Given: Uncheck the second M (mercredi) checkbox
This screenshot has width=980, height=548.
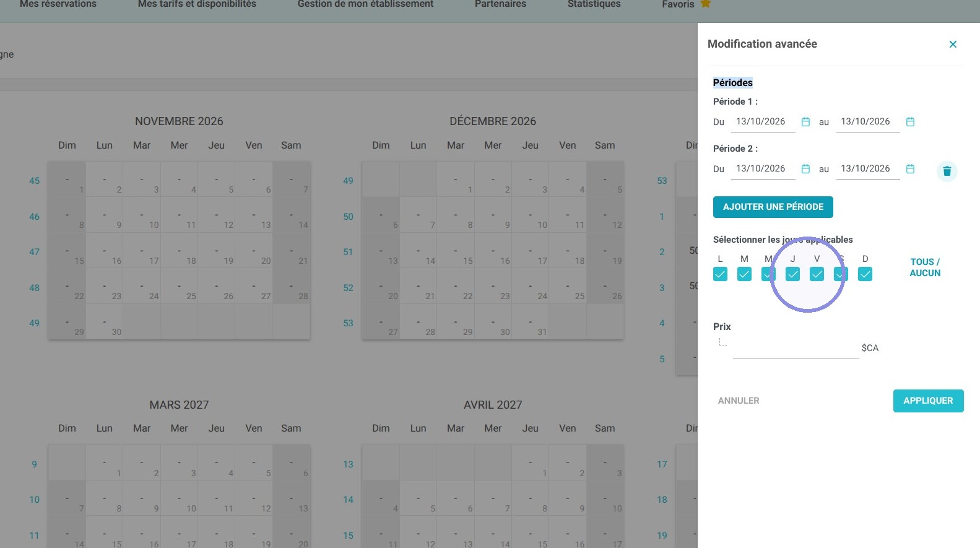Looking at the screenshot, I should point(768,274).
